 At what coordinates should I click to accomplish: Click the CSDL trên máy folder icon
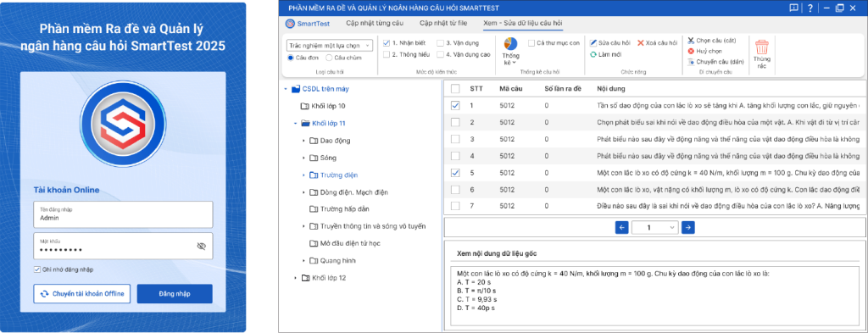[296, 88]
